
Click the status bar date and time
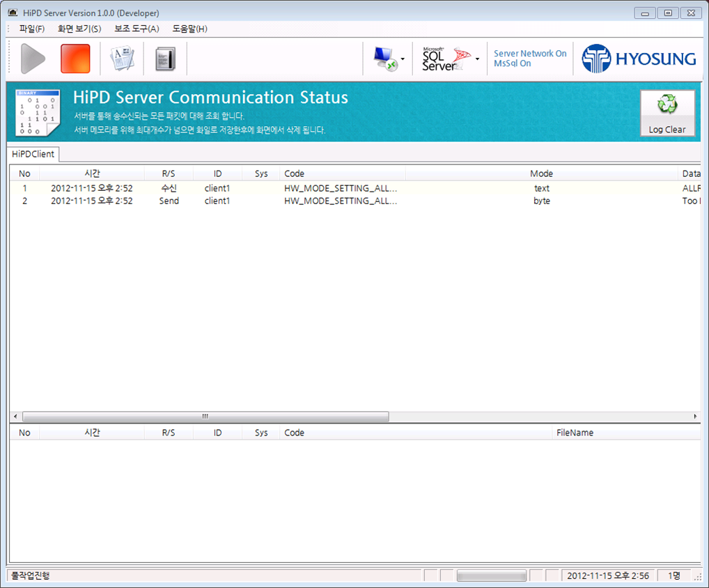608,575
